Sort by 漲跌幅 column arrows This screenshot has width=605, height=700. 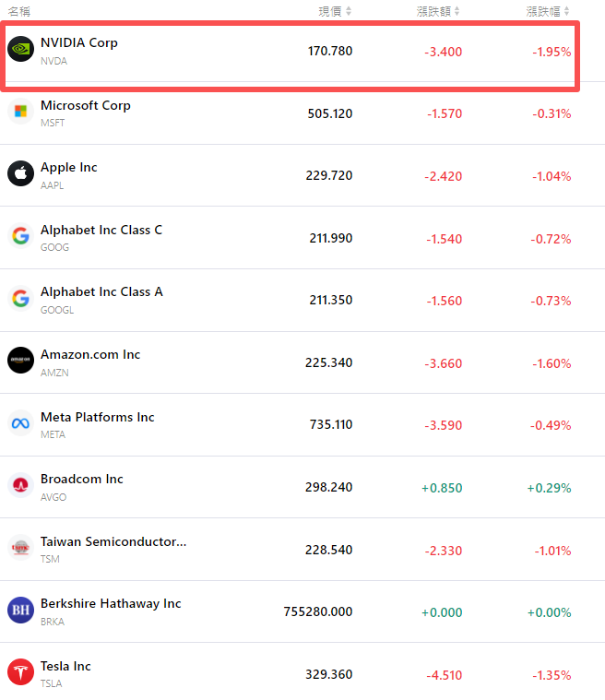tap(566, 11)
